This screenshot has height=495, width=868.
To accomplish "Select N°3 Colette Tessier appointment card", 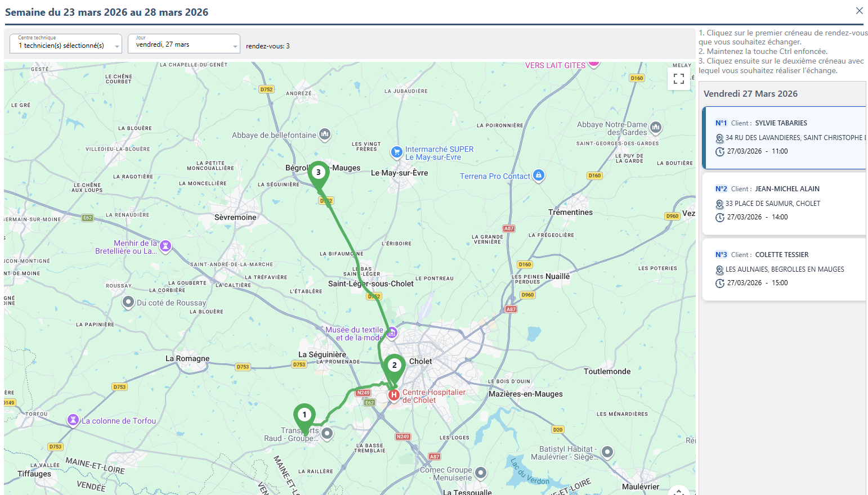I will pyautogui.click(x=784, y=269).
